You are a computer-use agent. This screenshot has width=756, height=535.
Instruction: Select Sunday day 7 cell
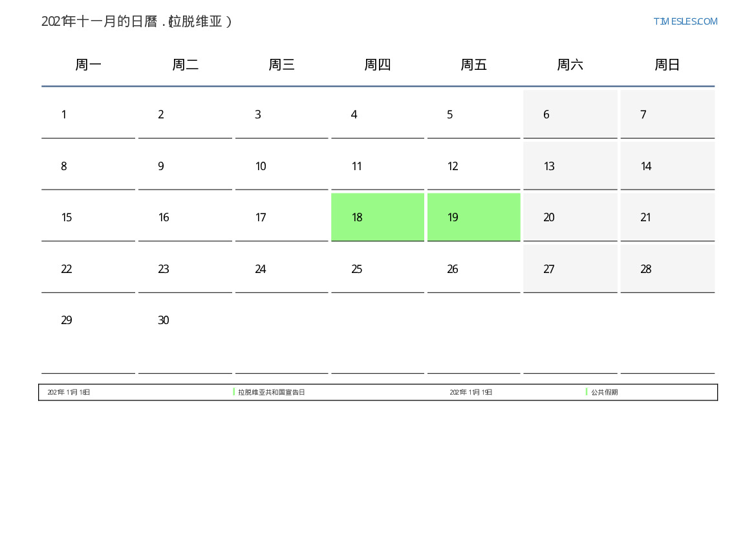click(x=667, y=115)
